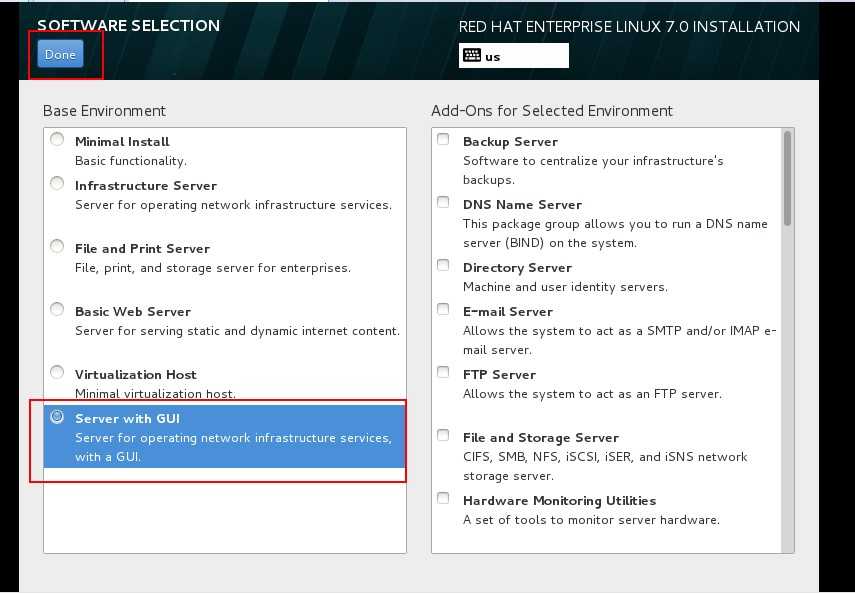Viewport: 855px width, 594px height.
Task: Click 'Minimal virtualization host.' description
Action: 155,394
